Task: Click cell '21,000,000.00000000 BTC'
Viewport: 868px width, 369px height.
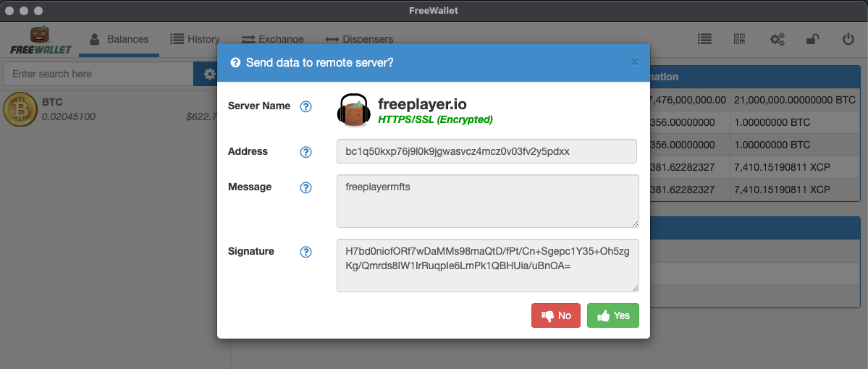Action: [795, 100]
